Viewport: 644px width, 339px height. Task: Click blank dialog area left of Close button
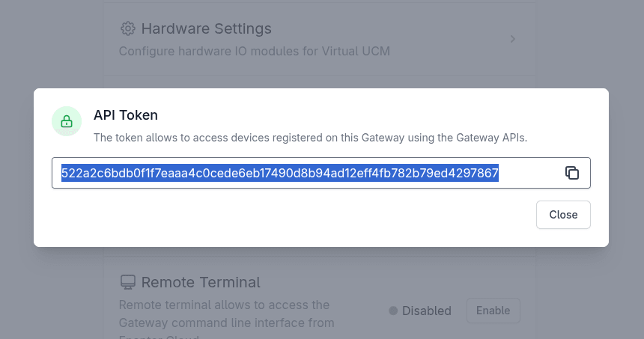[300, 216]
